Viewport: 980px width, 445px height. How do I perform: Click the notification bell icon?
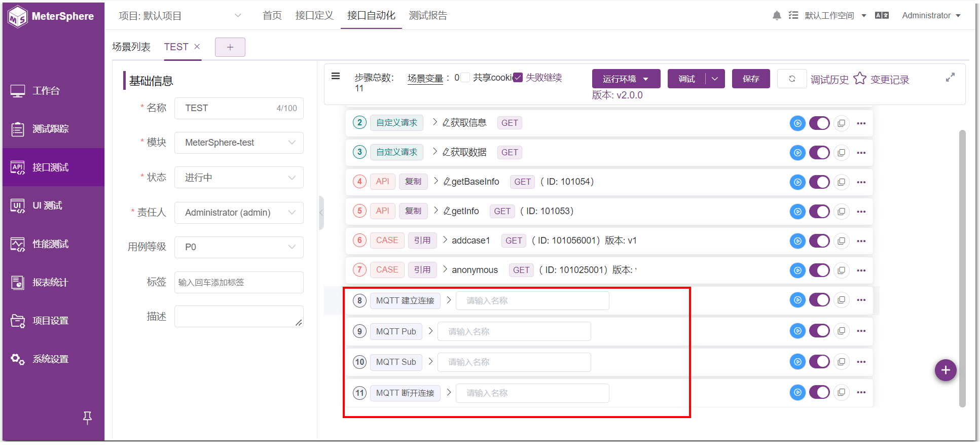pyautogui.click(x=777, y=16)
